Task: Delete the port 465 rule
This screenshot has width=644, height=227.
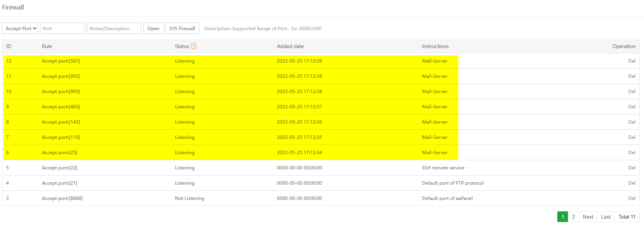Action: [632, 107]
